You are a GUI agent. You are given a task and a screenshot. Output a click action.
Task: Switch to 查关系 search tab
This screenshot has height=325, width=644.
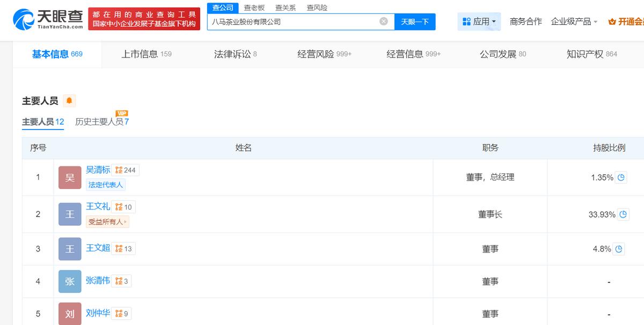coord(286,8)
